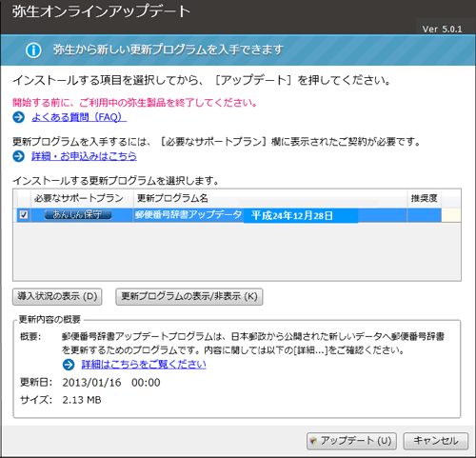Uncheck the 郵便番号辞書アップデータ row checkbox
The height and width of the screenshot is (458, 476).
pyautogui.click(x=24, y=215)
